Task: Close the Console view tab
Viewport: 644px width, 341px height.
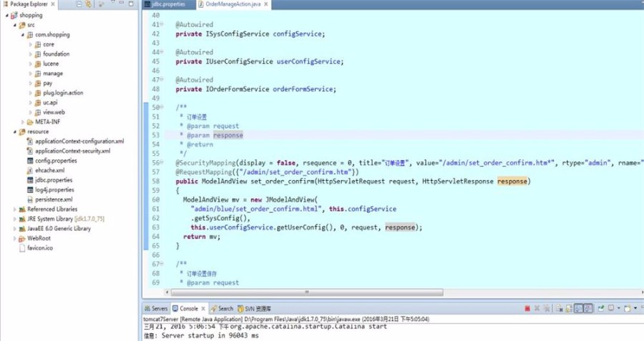Action: point(203,309)
